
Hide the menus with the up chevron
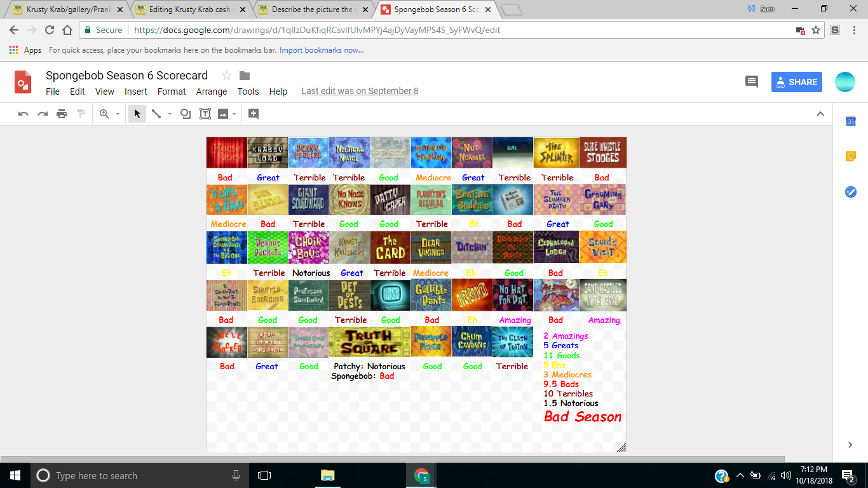(820, 114)
